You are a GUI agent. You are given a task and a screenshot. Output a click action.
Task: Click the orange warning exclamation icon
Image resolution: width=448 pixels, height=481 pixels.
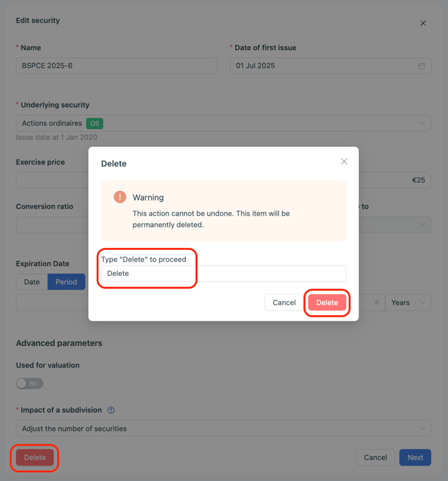(120, 196)
